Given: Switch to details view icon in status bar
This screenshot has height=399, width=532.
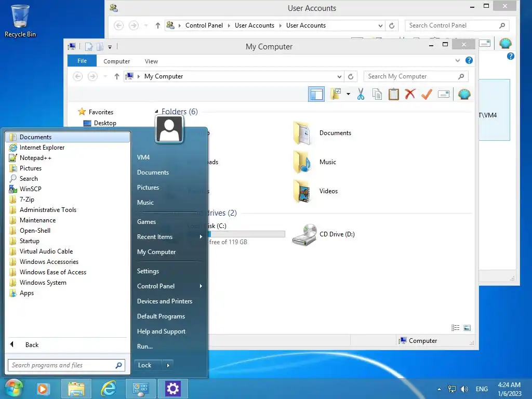Looking at the screenshot, I should point(455,328).
